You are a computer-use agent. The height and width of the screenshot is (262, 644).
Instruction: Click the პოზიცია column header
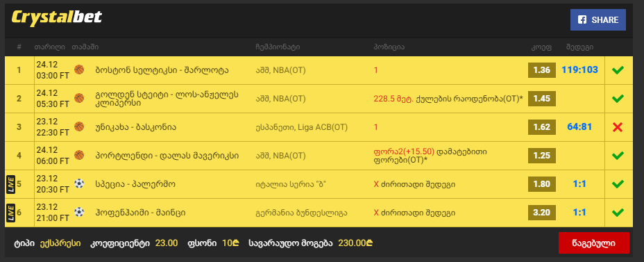click(x=389, y=47)
